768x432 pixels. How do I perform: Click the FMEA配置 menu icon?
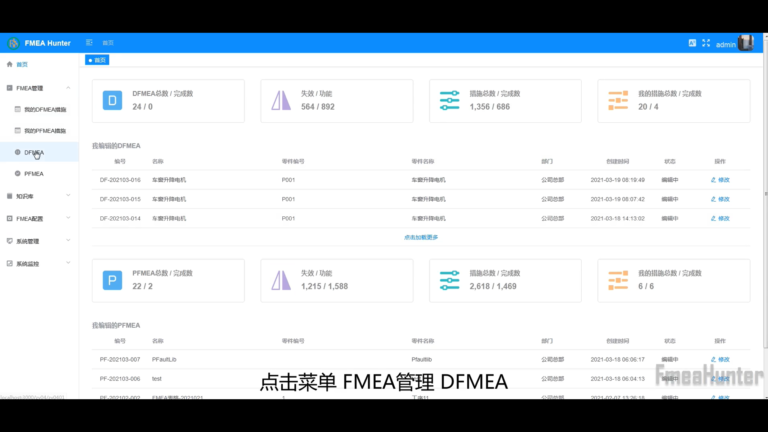pos(9,218)
